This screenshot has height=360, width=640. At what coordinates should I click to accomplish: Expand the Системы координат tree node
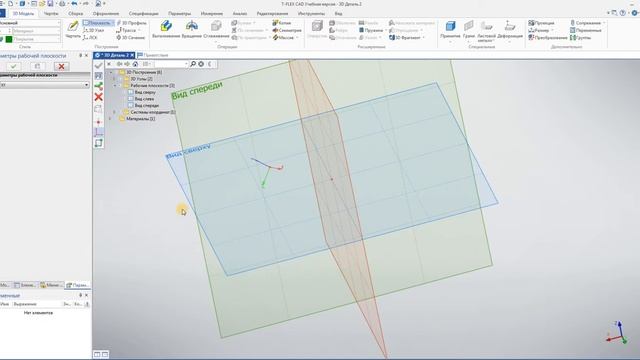click(115, 112)
